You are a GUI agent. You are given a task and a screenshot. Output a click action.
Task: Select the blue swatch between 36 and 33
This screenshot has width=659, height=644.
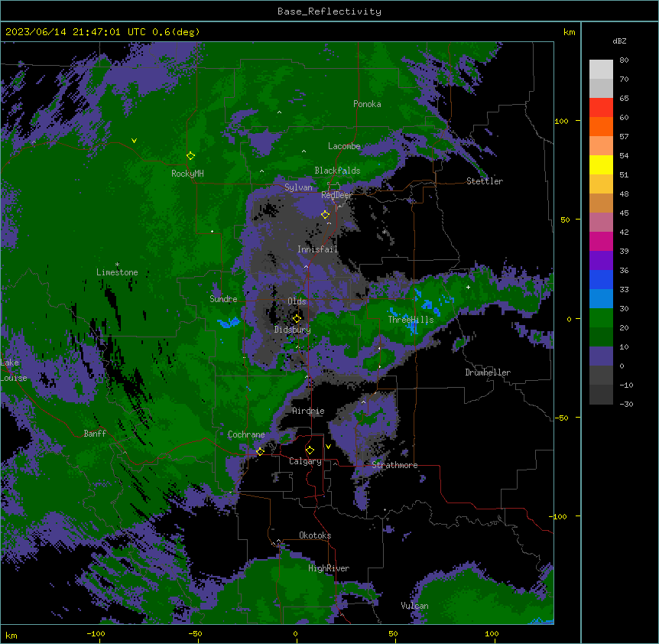(601, 279)
